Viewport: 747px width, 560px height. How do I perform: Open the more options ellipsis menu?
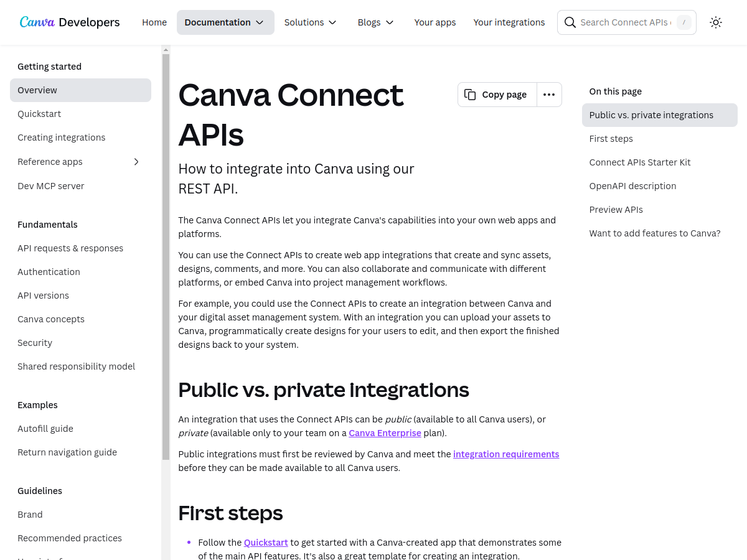tap(549, 94)
